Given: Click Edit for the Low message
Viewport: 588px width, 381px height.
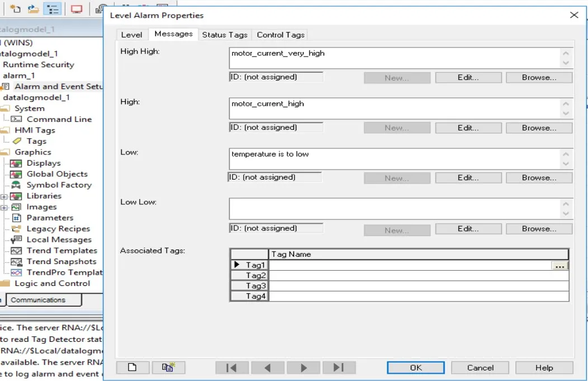Looking at the screenshot, I should [468, 178].
